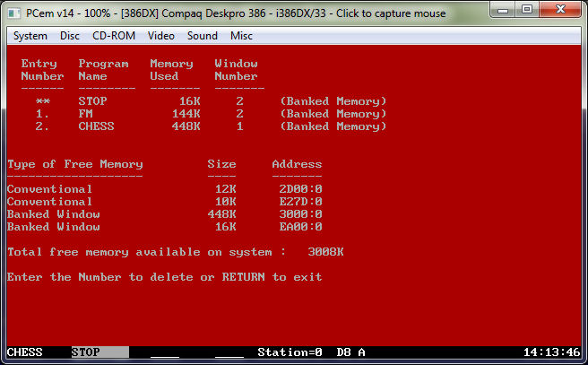Click the Size column header
The height and width of the screenshot is (365, 588).
[x=221, y=164]
